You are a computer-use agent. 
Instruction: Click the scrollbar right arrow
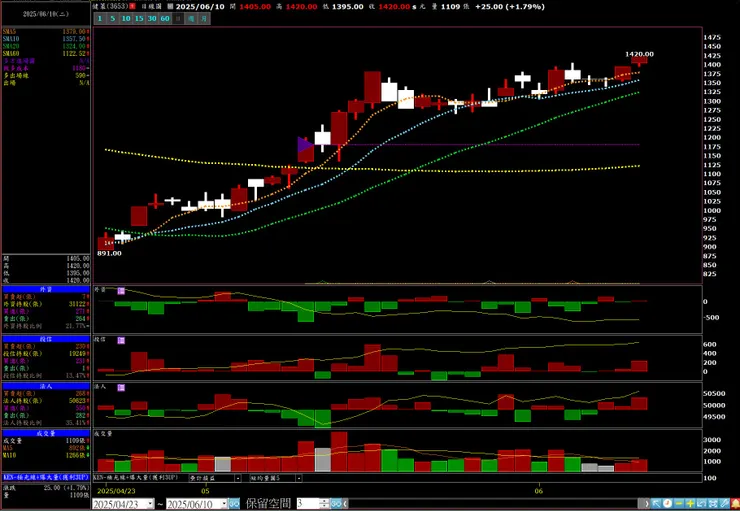click(x=646, y=503)
